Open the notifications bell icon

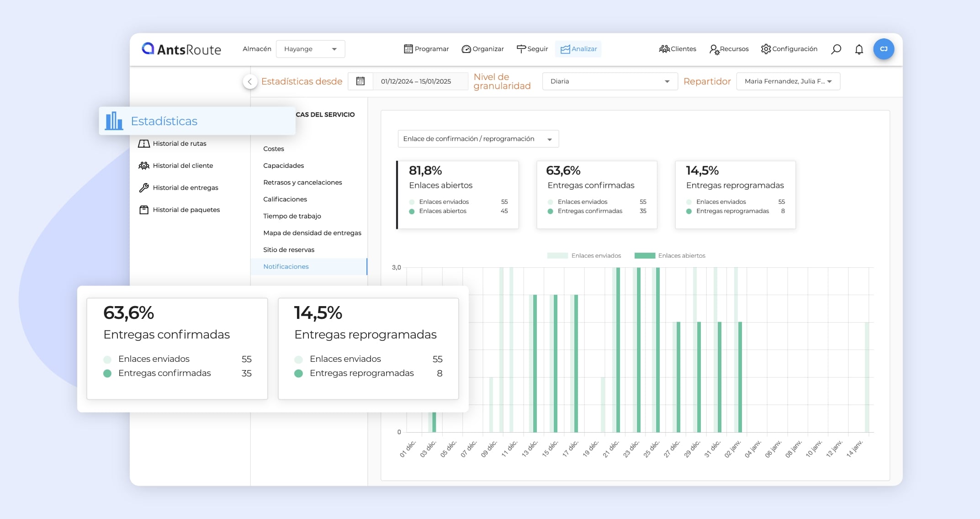859,49
